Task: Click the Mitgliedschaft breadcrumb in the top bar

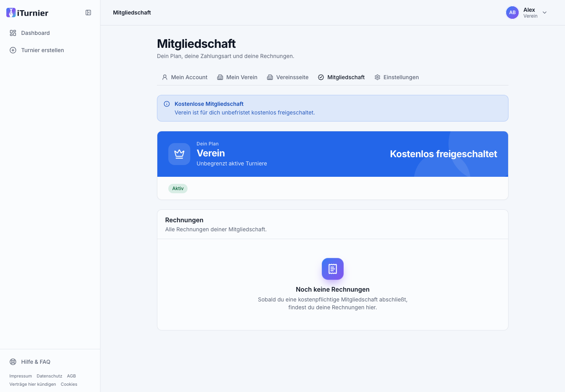Action: pyautogui.click(x=132, y=13)
